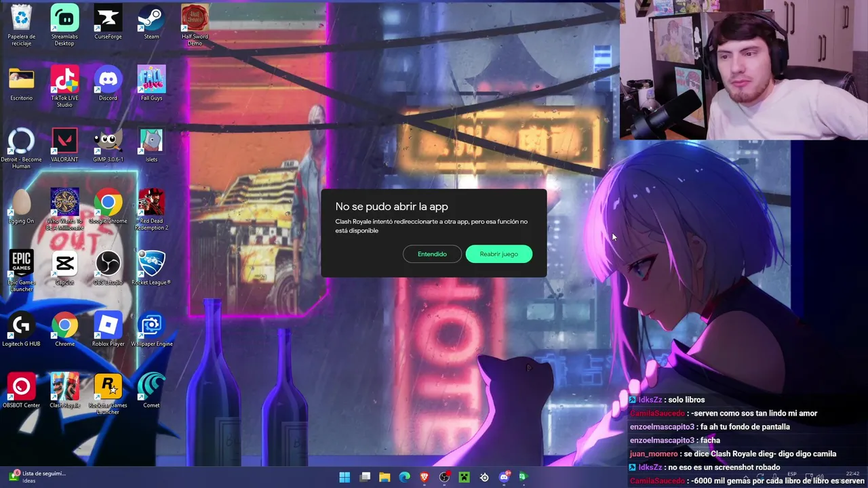Select the Logitech G HUB icon

(x=22, y=330)
